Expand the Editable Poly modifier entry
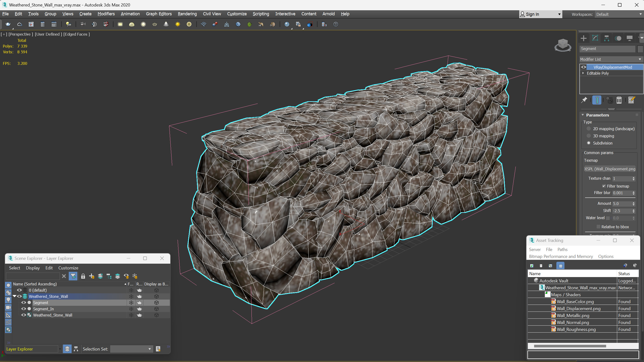 click(x=583, y=73)
